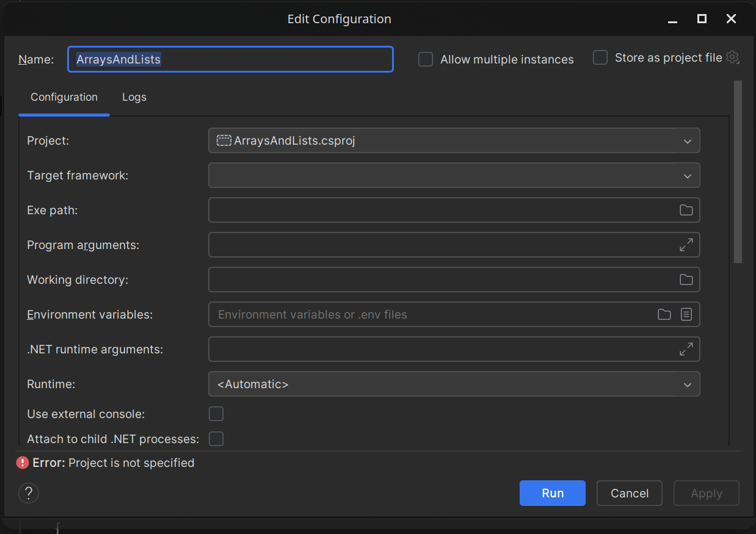The image size is (756, 534).
Task: Switch to the Logs tab
Action: pos(134,97)
